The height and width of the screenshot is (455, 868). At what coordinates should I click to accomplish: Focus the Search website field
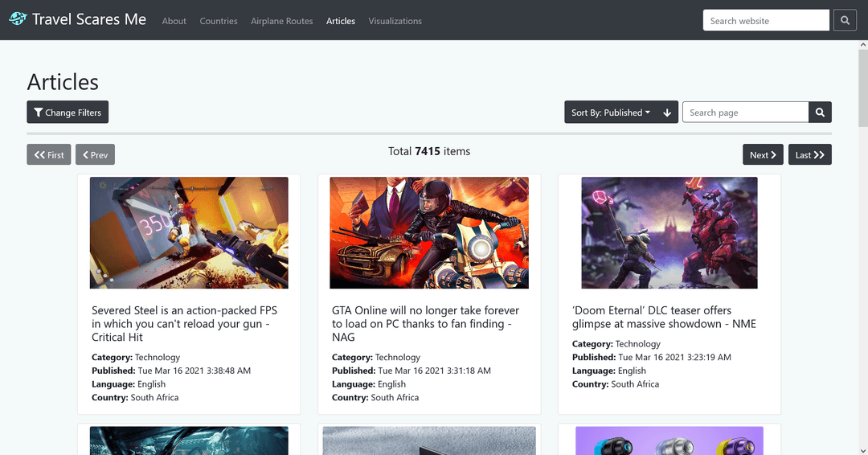766,20
